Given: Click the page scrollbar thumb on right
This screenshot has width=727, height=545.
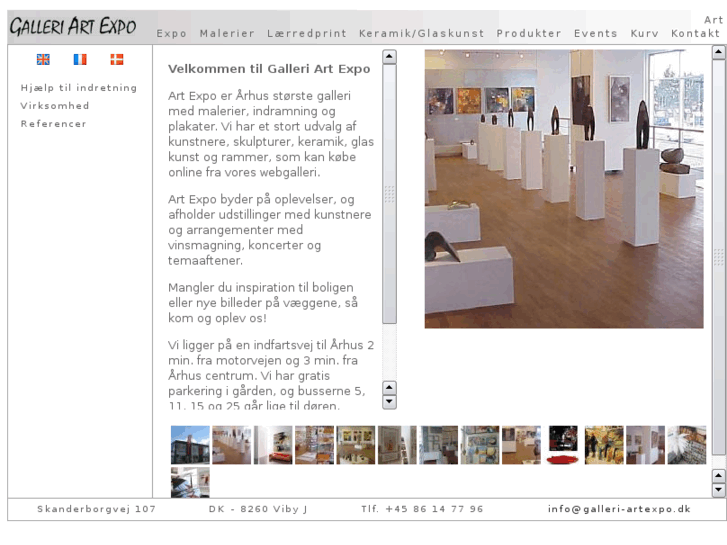Looking at the screenshot, I should click(719, 257).
